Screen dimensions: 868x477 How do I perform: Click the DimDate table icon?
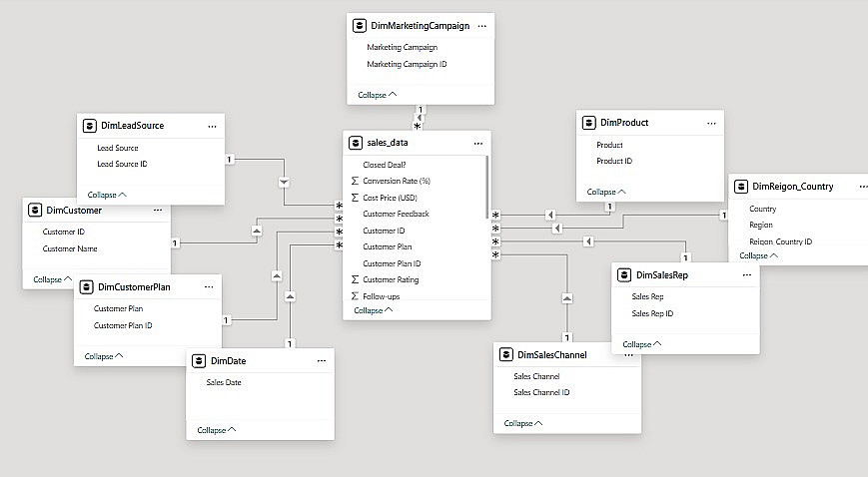pyautogui.click(x=198, y=360)
